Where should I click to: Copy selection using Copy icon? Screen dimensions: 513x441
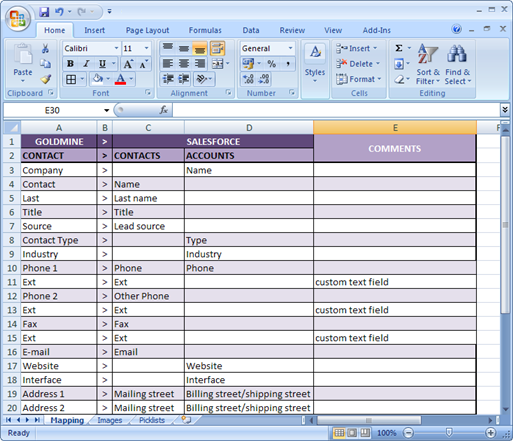tap(45, 63)
